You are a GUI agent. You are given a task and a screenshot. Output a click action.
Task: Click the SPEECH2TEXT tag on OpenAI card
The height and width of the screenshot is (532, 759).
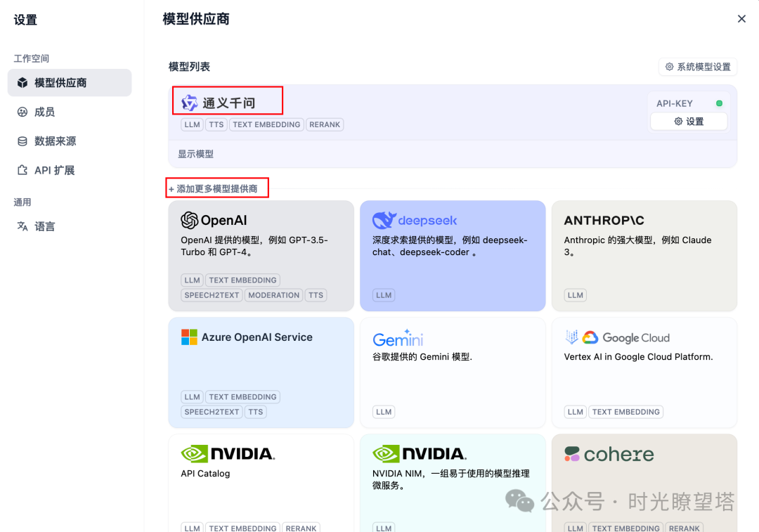tap(212, 295)
